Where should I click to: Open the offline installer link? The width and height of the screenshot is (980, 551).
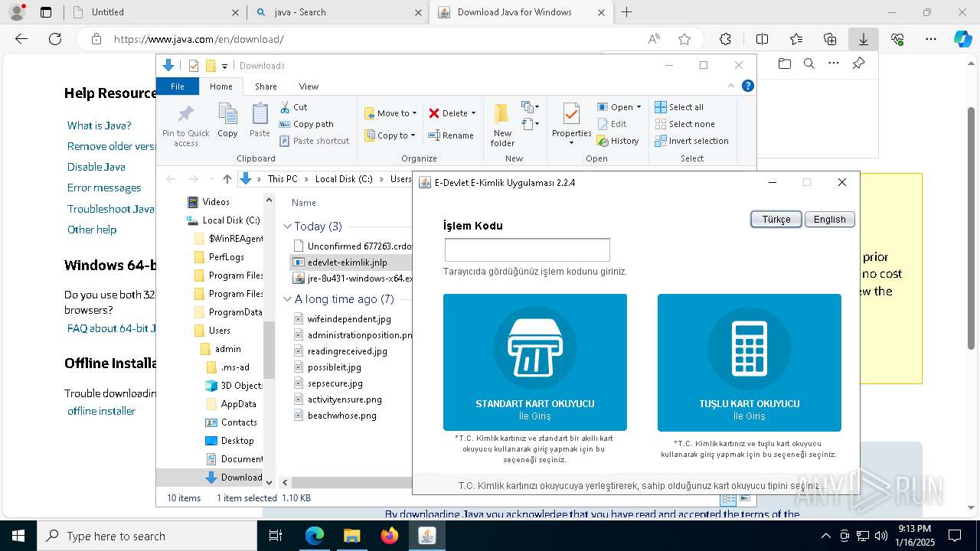101,411
